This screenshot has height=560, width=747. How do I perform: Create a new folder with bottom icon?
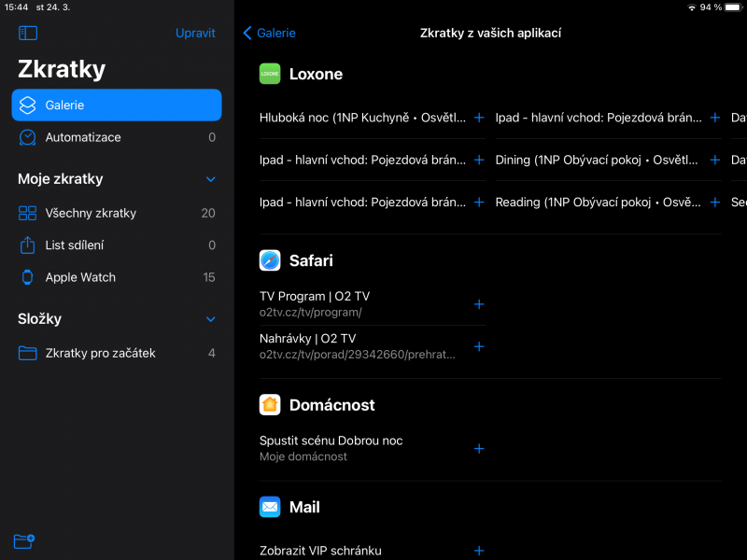(x=24, y=541)
